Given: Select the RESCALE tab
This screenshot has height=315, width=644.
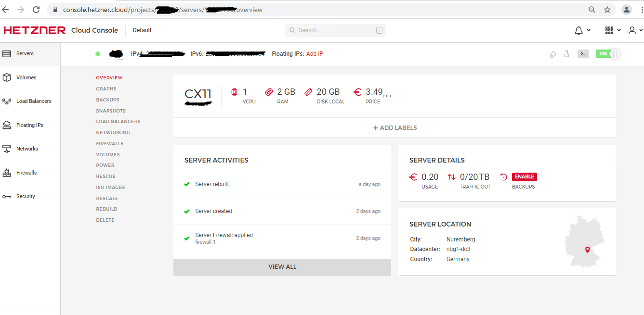Looking at the screenshot, I should 107,199.
